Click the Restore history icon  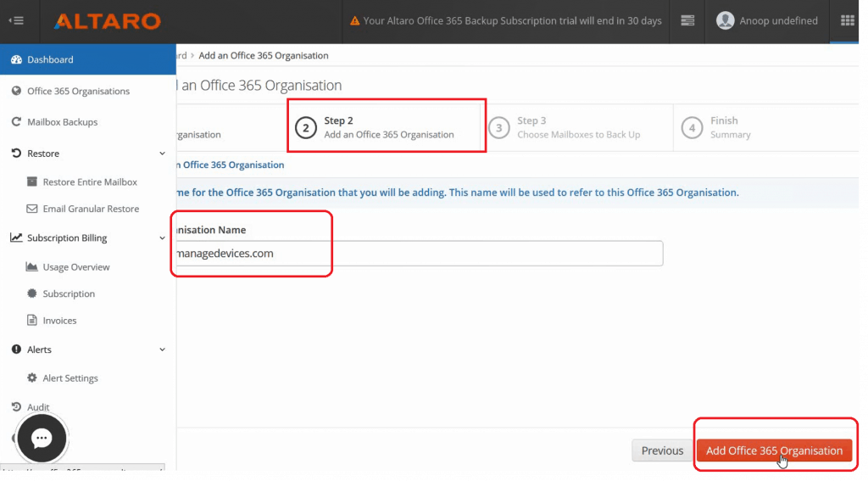(16, 153)
